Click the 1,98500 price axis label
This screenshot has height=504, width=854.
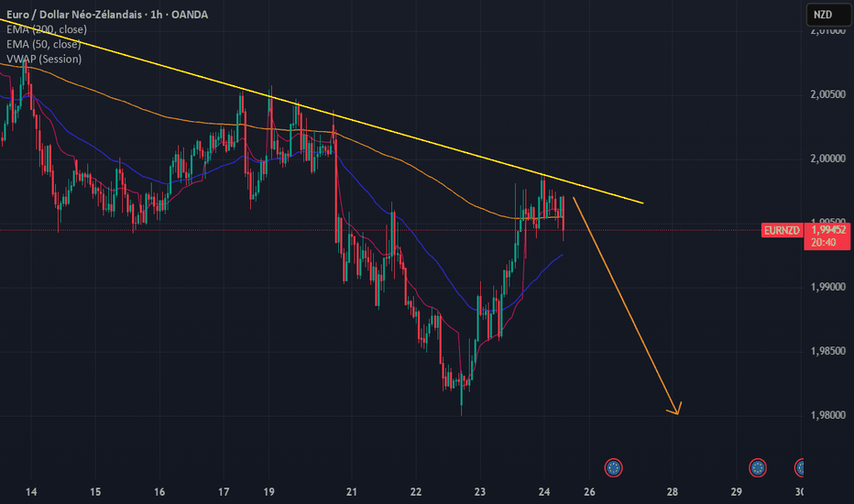pos(827,352)
